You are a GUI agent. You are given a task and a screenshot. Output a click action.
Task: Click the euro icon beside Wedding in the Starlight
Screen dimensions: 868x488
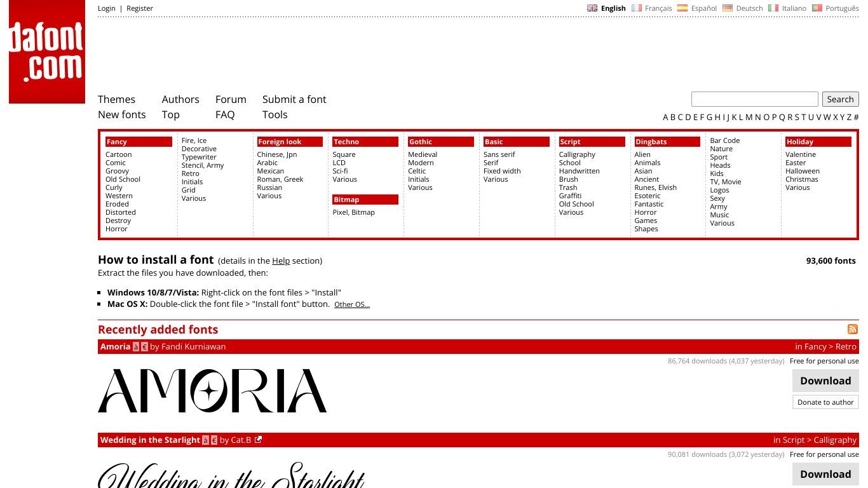tap(214, 440)
